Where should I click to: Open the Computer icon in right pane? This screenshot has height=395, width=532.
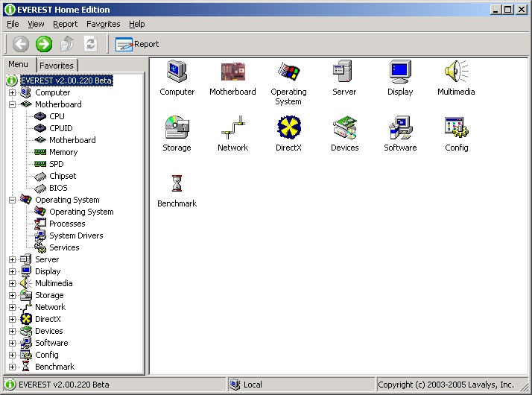tap(177, 72)
